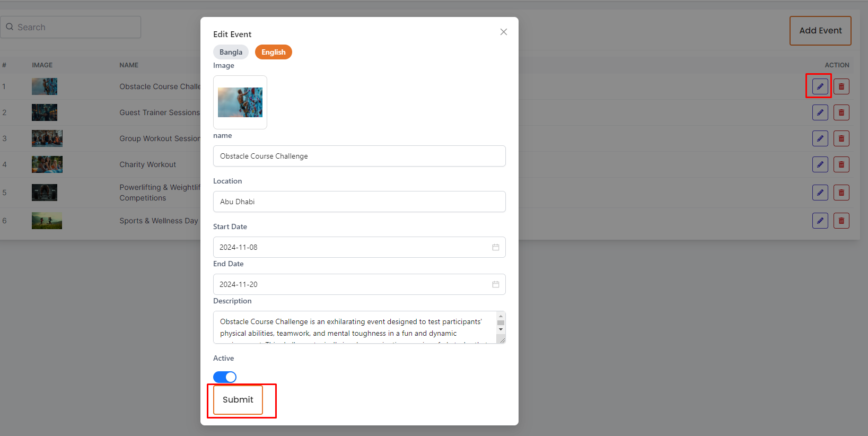Delete the Guest Trainer Sessions event
Screen dimensions: 868x436
(x=841, y=112)
